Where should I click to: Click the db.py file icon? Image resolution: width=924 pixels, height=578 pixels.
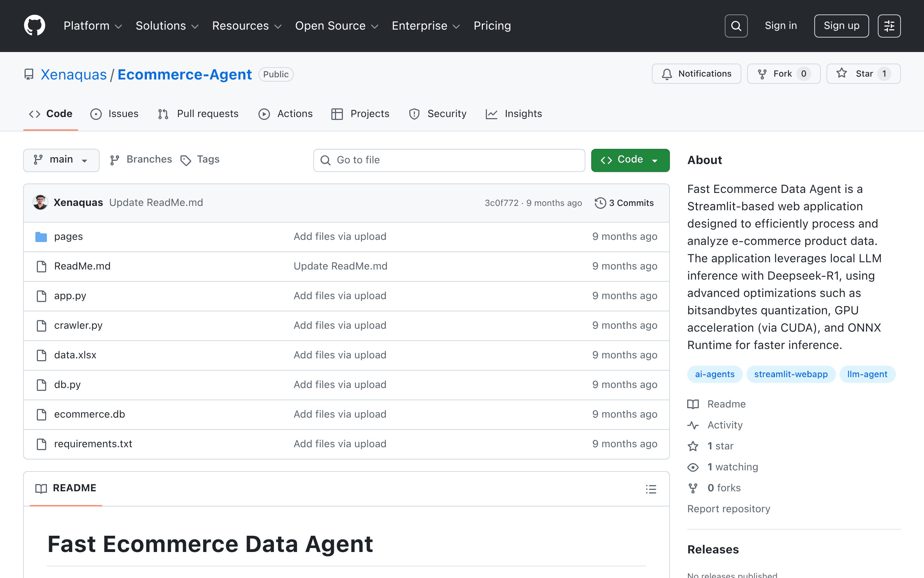(x=41, y=385)
